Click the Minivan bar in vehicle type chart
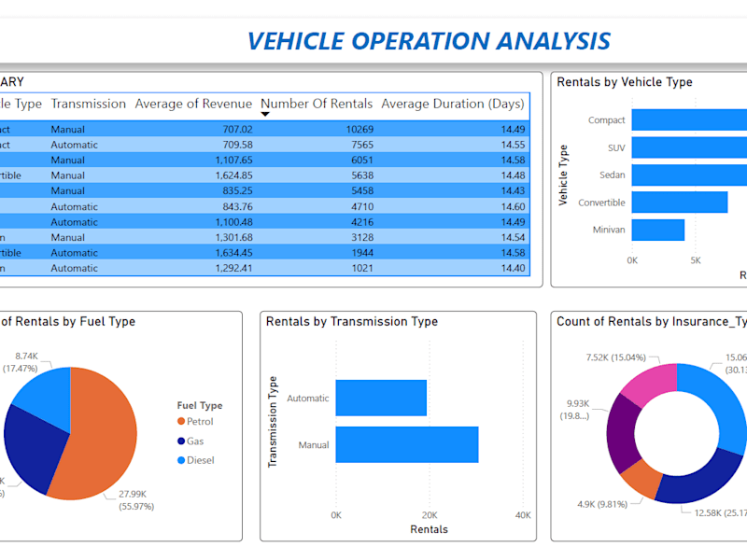The image size is (747, 560). pyautogui.click(x=658, y=230)
